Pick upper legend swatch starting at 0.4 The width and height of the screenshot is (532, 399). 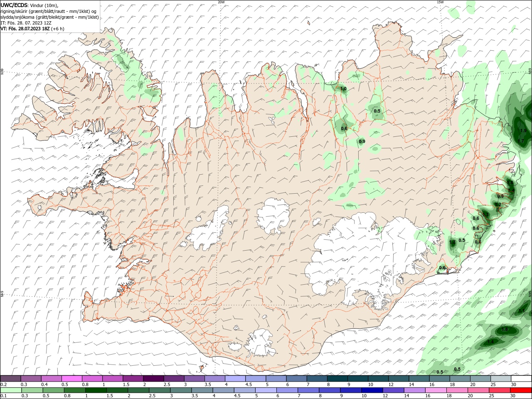[51, 379]
